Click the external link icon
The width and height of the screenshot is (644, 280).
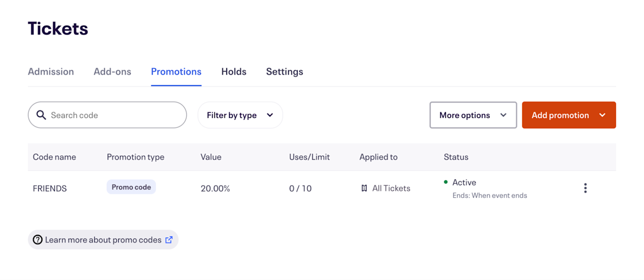(x=169, y=240)
